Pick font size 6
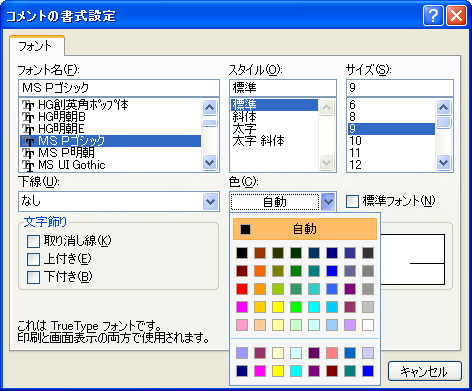Viewport: 472px width, 391px height. 391,105
